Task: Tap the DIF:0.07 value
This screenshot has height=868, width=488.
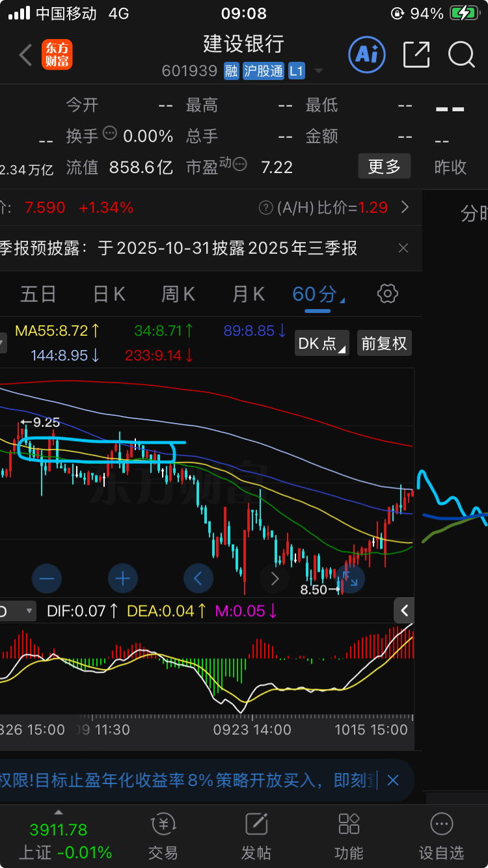Action: [83, 611]
